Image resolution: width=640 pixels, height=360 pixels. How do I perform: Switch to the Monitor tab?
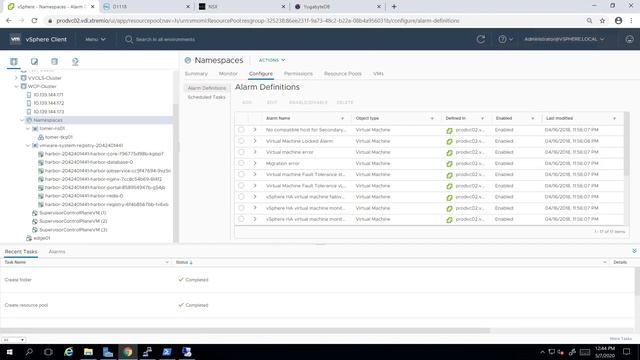(x=228, y=74)
